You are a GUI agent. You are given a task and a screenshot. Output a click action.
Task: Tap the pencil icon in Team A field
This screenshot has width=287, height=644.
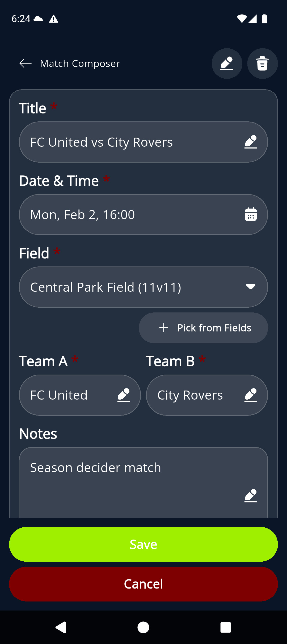(124, 395)
